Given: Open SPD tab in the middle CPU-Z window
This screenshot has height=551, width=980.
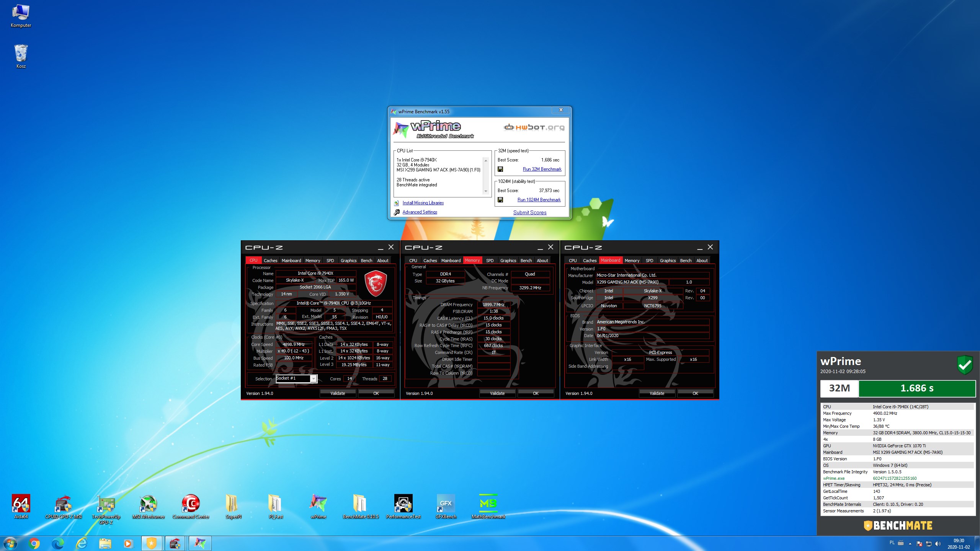Looking at the screenshot, I should tap(490, 261).
